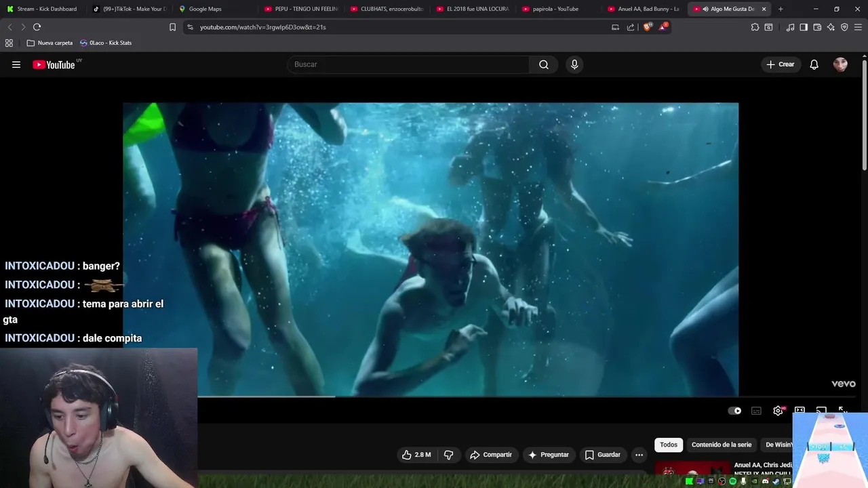
Task: Open Spotify from the taskbar
Action: click(x=733, y=481)
